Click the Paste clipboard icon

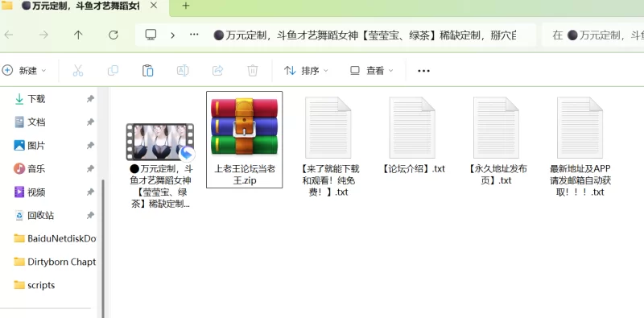pos(148,71)
